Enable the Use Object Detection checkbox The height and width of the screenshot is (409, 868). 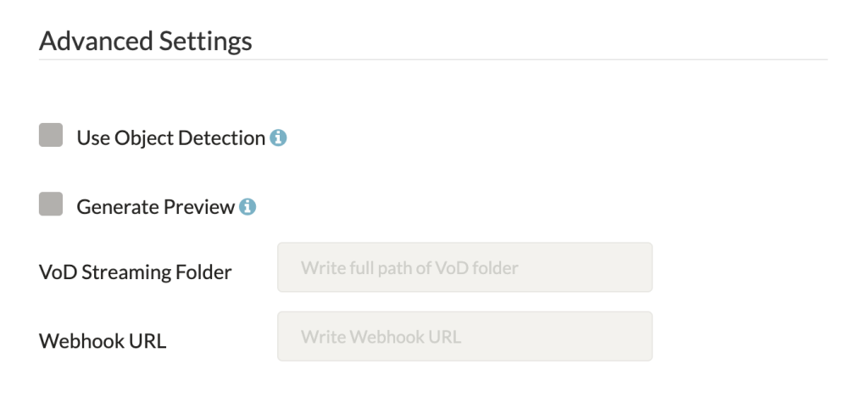pos(51,135)
